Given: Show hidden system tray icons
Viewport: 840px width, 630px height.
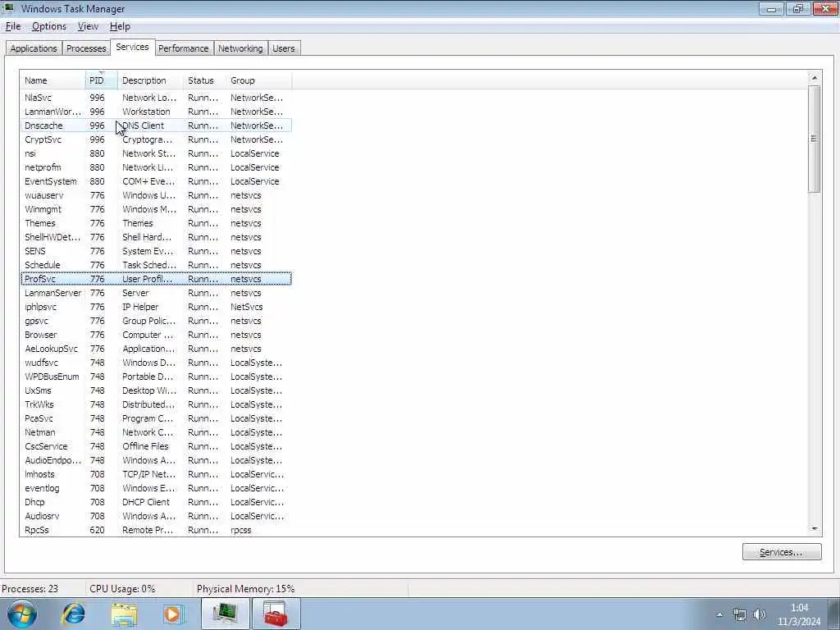Looking at the screenshot, I should (719, 615).
